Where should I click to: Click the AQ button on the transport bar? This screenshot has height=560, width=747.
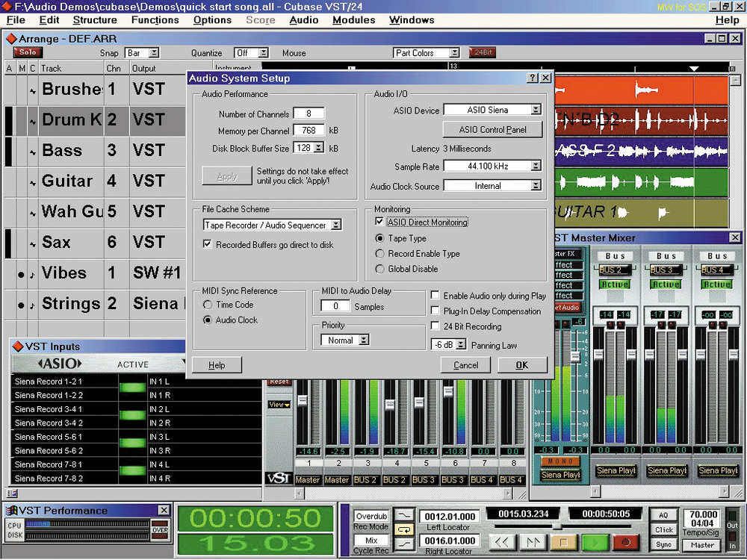pos(663,514)
